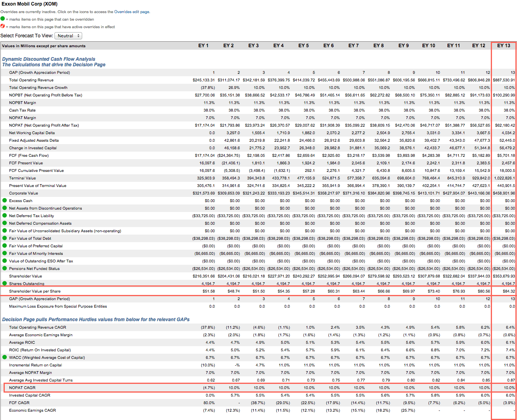Open override icon beside Fair Value of Total Debt
This screenshot has width=517, height=420.
click(x=5, y=238)
